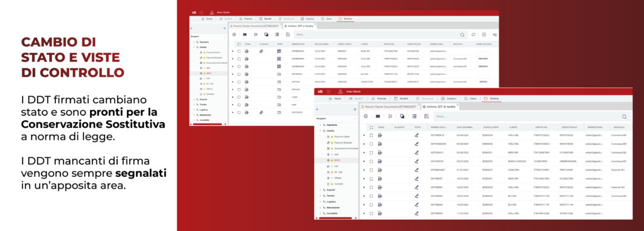Click rightmost toolbar icon in back window
The image size is (644, 231).
tap(494, 35)
